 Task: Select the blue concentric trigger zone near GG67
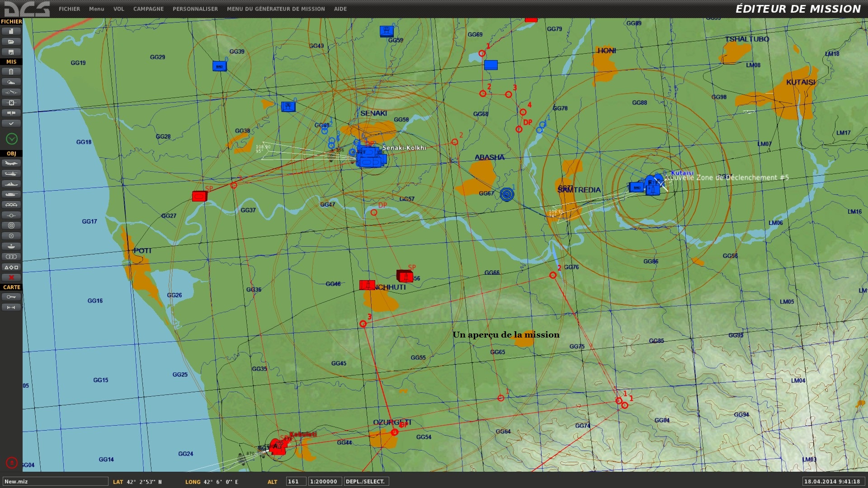tap(507, 195)
